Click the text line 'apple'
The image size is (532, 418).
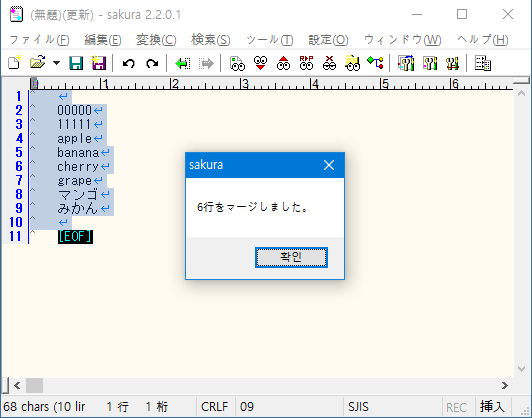74,139
